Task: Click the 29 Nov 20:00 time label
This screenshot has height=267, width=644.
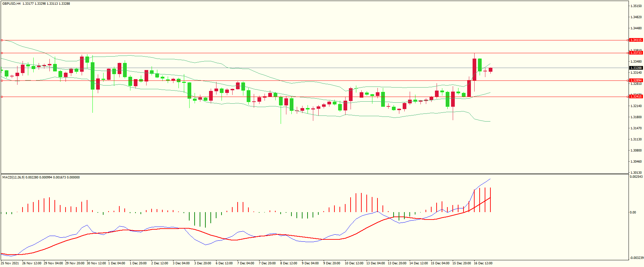Action: click(75, 263)
